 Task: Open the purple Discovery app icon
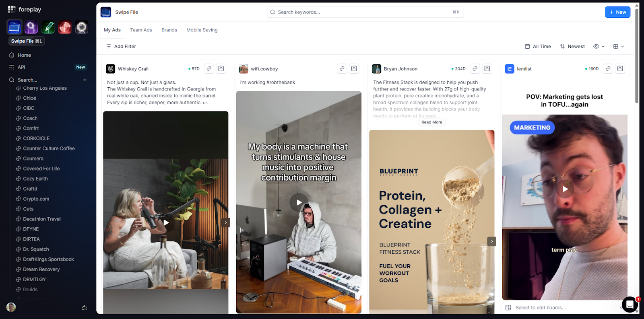tap(31, 27)
